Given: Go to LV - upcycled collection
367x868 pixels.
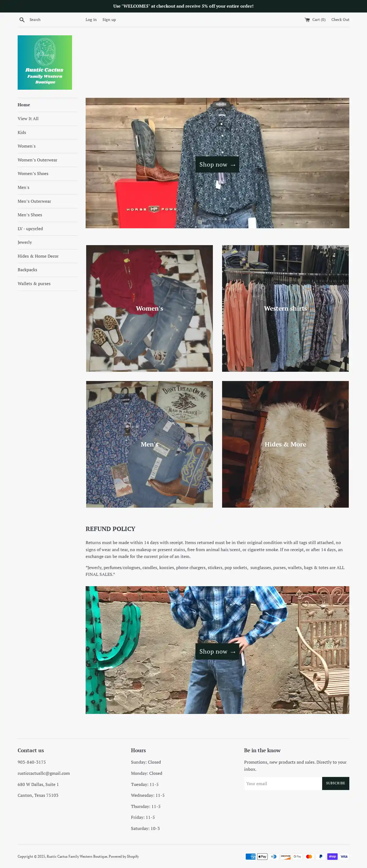Looking at the screenshot, I should point(30,229).
